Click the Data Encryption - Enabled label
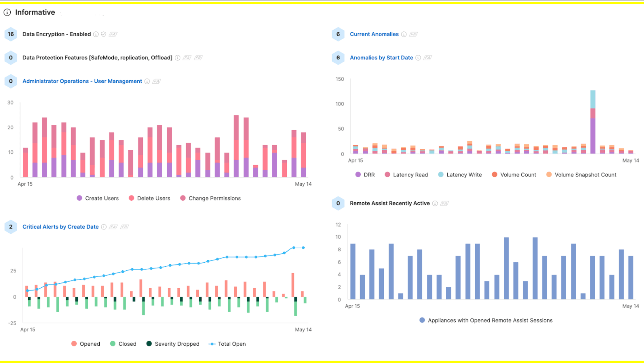The height and width of the screenshot is (363, 644). pos(57,34)
